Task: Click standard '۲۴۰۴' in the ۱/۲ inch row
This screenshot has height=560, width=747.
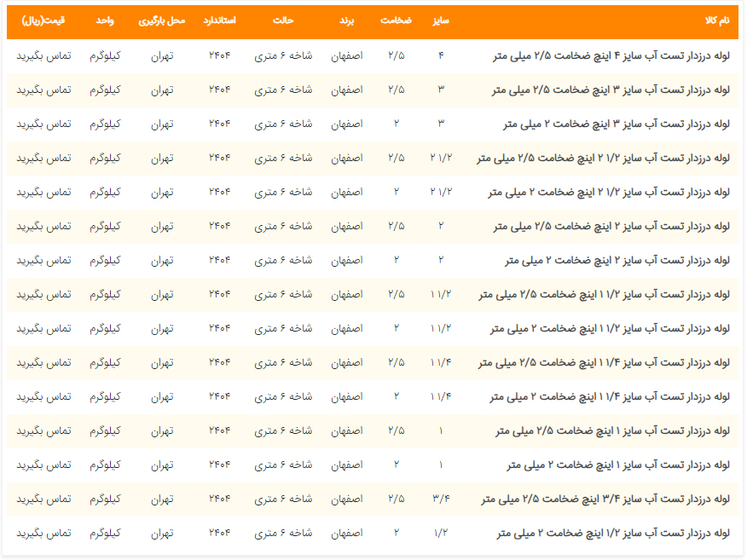Action: coord(220,534)
